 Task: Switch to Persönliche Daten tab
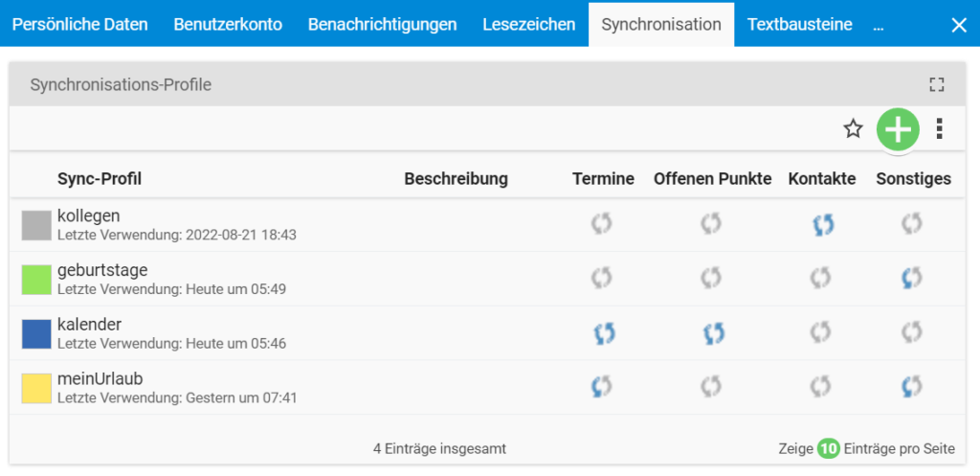click(x=80, y=25)
